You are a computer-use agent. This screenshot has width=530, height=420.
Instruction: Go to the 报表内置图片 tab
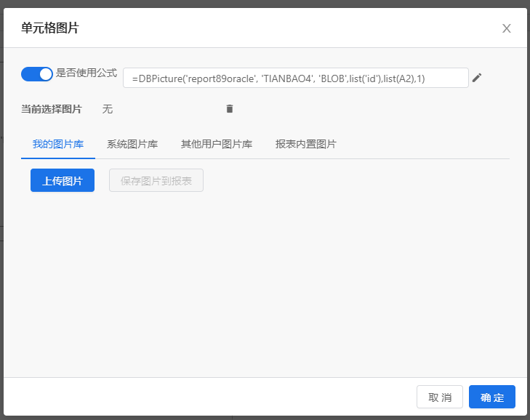point(305,144)
